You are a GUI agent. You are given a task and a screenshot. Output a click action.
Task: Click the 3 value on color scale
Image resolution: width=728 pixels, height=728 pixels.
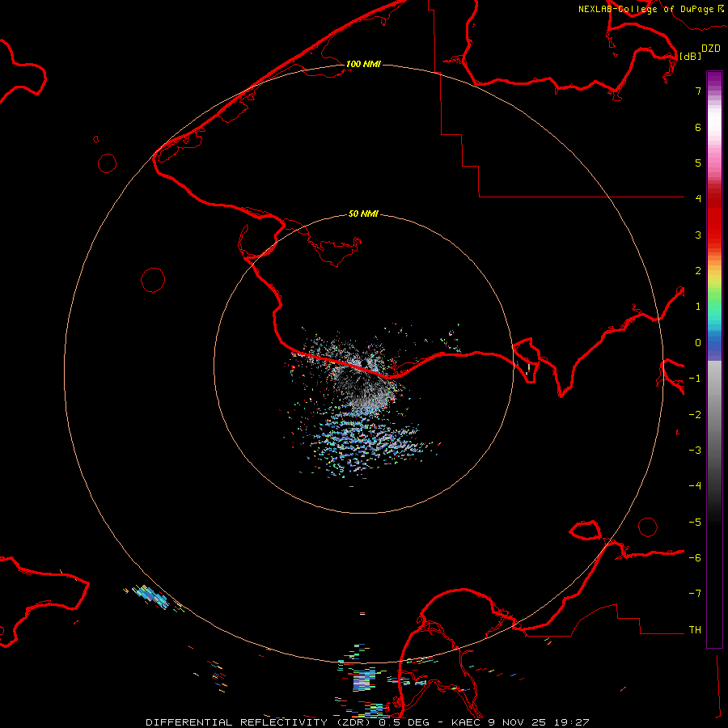[x=698, y=235]
